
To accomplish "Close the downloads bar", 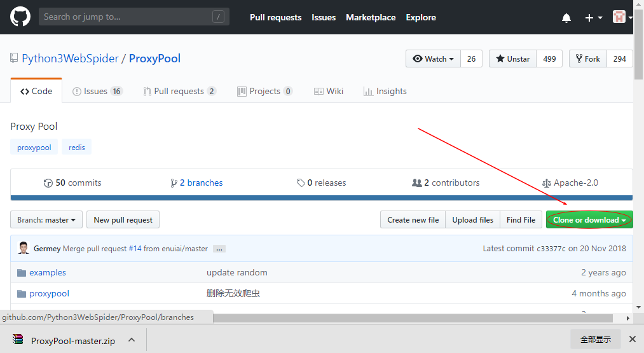I will pyautogui.click(x=633, y=339).
